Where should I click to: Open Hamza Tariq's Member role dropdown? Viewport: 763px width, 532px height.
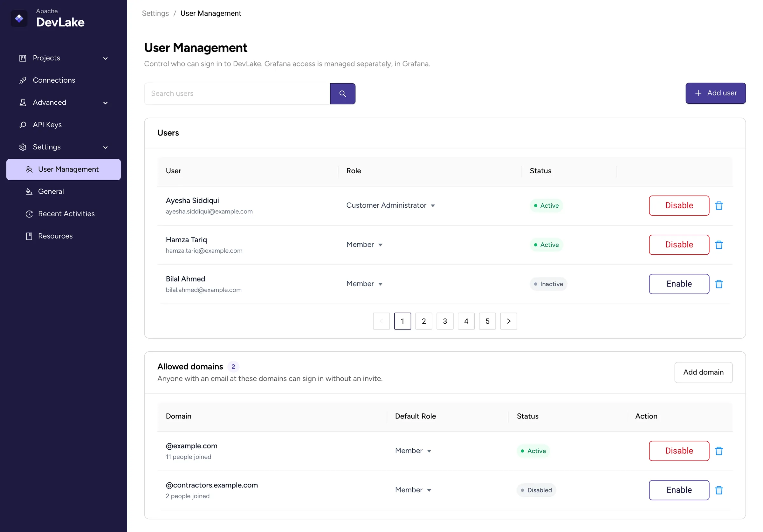tap(364, 245)
